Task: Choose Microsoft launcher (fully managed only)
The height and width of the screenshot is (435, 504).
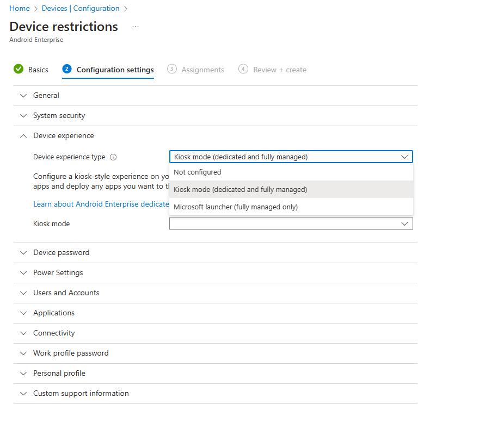Action: [236, 207]
